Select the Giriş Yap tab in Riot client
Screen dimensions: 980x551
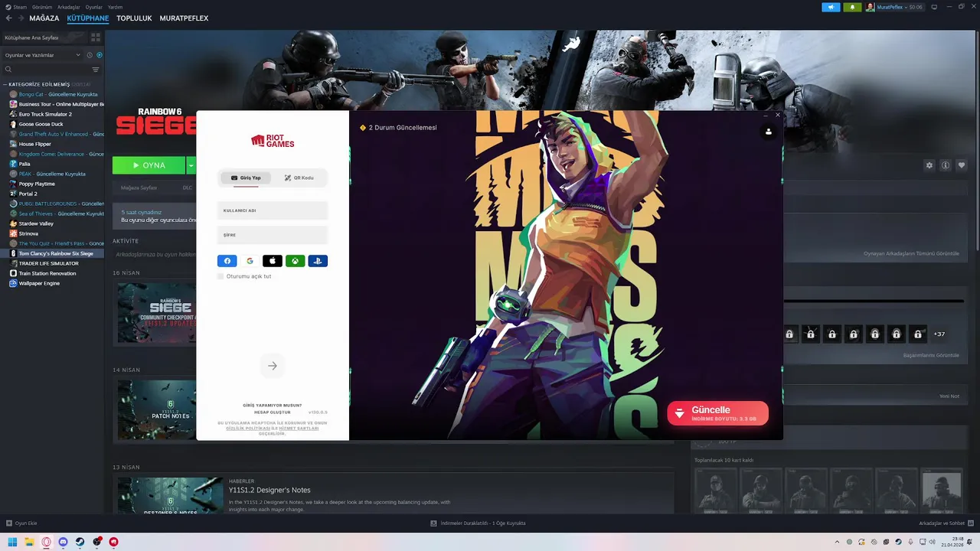(246, 178)
